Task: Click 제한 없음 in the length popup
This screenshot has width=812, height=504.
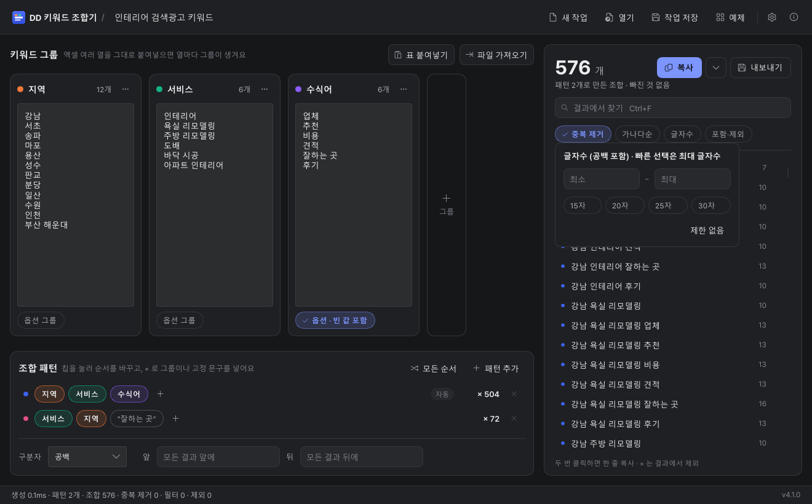Action: coord(707,230)
